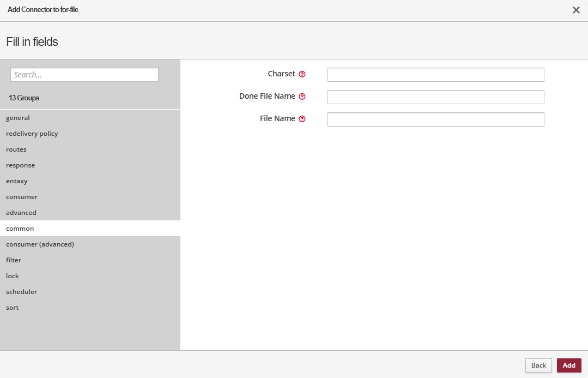The image size is (588, 378).
Task: Close the Add Connector dialog
Action: [x=576, y=10]
